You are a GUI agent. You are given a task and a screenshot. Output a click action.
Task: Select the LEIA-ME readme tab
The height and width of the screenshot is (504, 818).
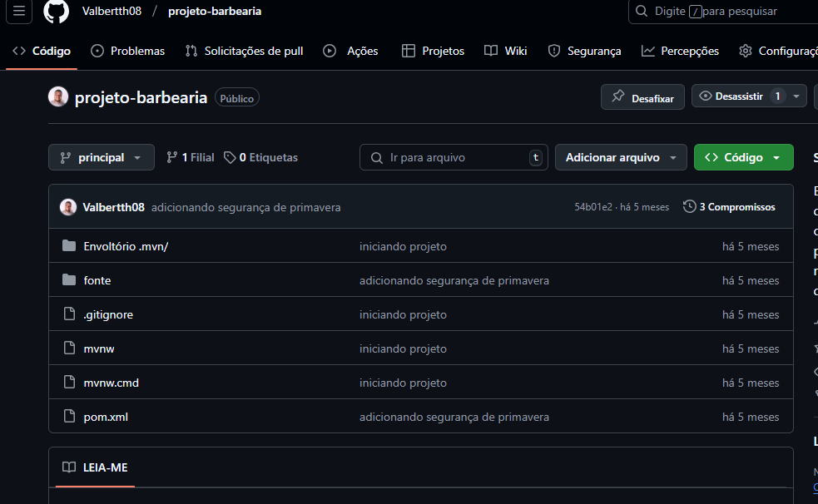click(x=95, y=467)
